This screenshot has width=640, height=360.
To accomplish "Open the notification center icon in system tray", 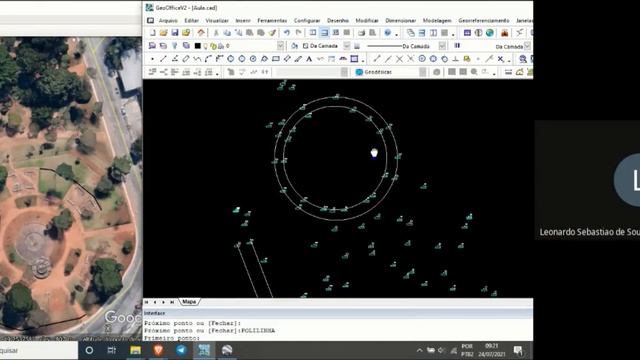I will [518, 350].
